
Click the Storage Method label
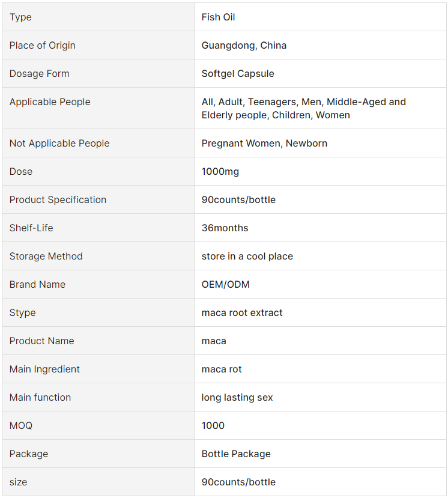(46, 257)
